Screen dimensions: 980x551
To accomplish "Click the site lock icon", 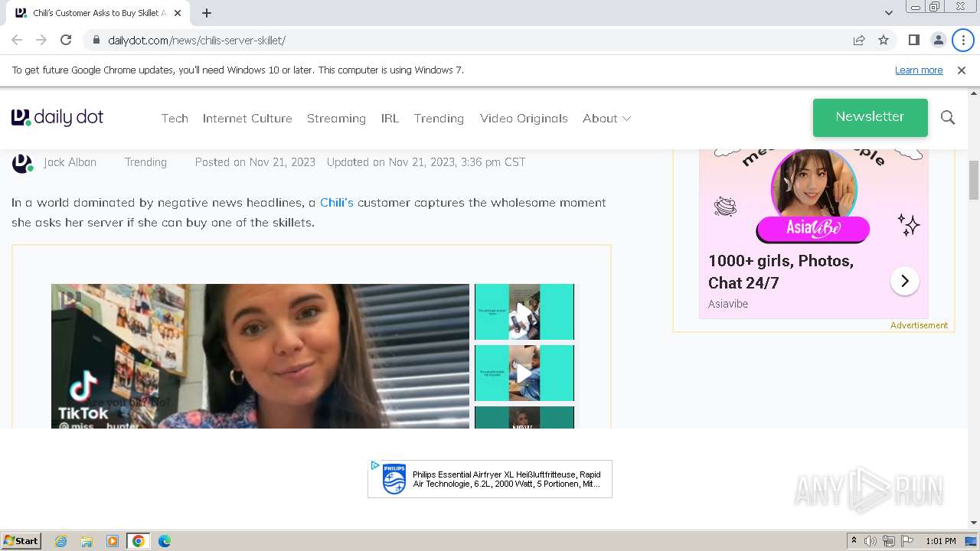I will [96, 40].
